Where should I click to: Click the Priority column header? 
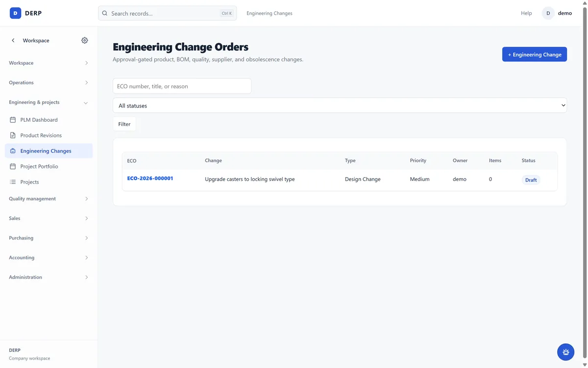pyautogui.click(x=418, y=160)
